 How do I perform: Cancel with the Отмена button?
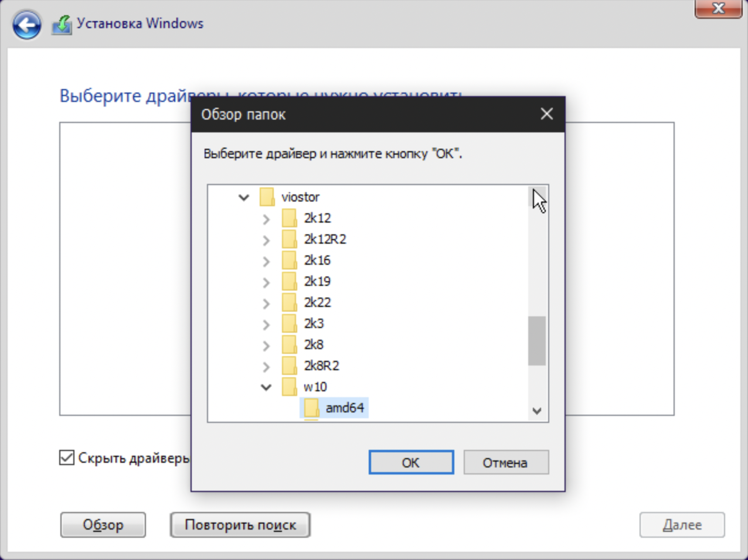click(506, 462)
